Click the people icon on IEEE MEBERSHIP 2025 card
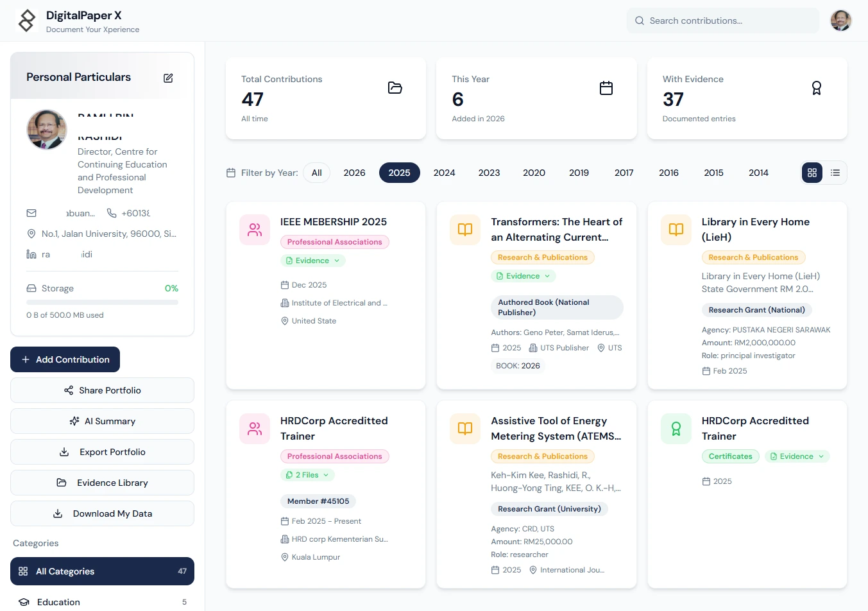Viewport: 868px width, 611px height. (x=255, y=230)
